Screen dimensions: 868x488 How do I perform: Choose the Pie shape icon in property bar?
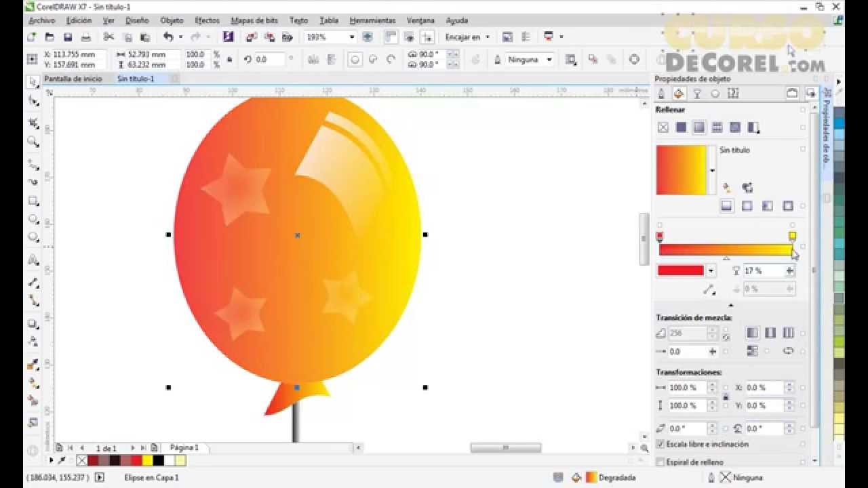(372, 60)
